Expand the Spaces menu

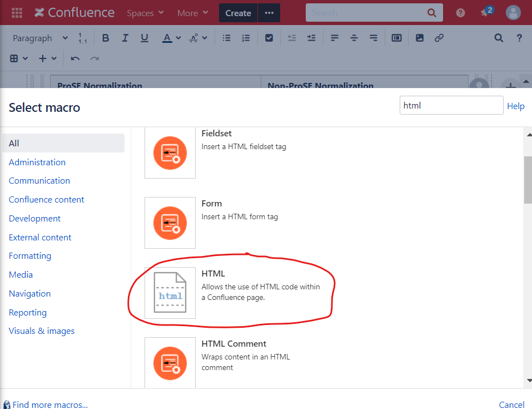[x=145, y=13]
